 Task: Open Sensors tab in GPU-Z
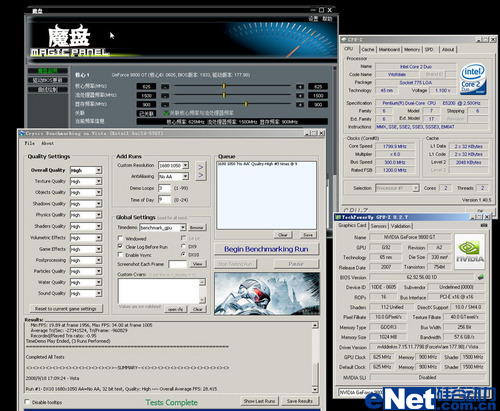379,226
